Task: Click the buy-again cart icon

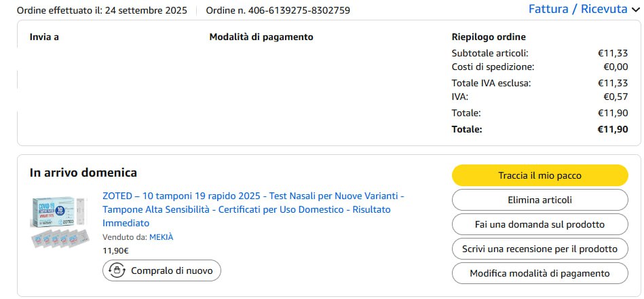Action: (117, 270)
